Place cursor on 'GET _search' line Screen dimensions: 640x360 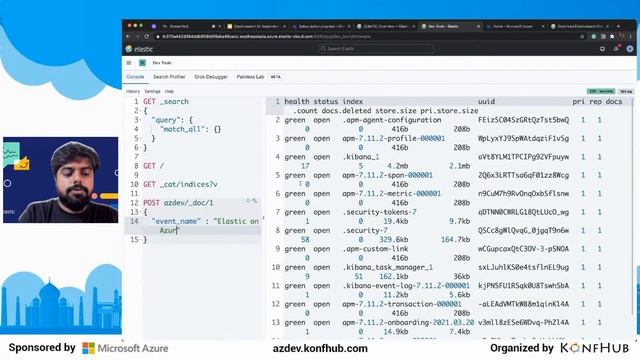coord(166,101)
